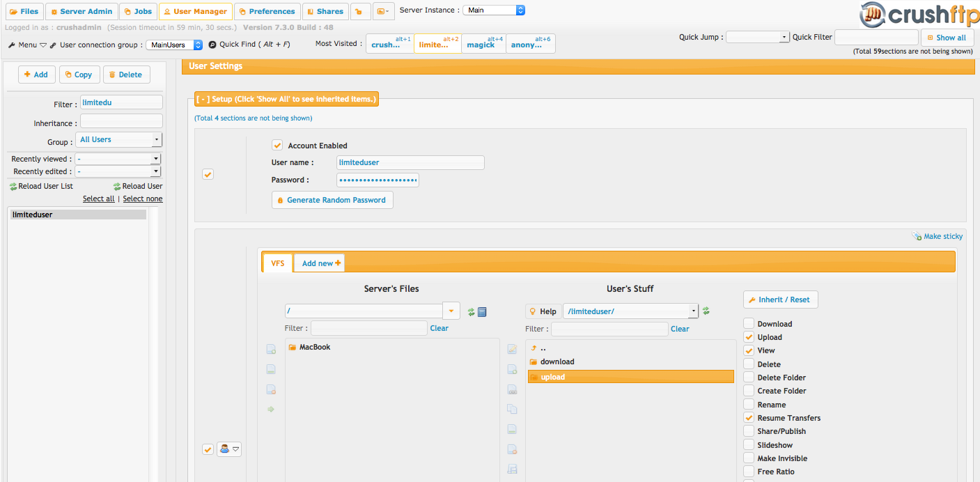Click the User name field
This screenshot has width=980, height=482.
click(410, 162)
